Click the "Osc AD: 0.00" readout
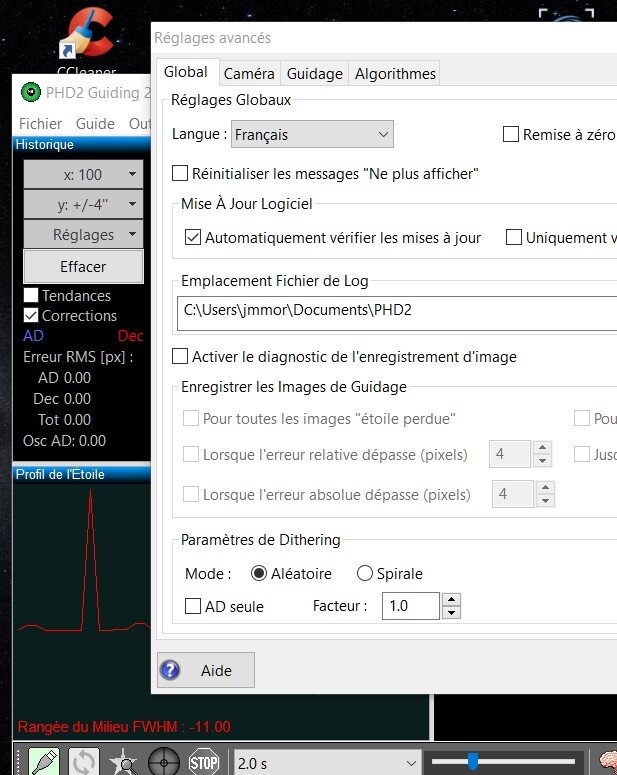This screenshot has height=775, width=617. point(64,440)
